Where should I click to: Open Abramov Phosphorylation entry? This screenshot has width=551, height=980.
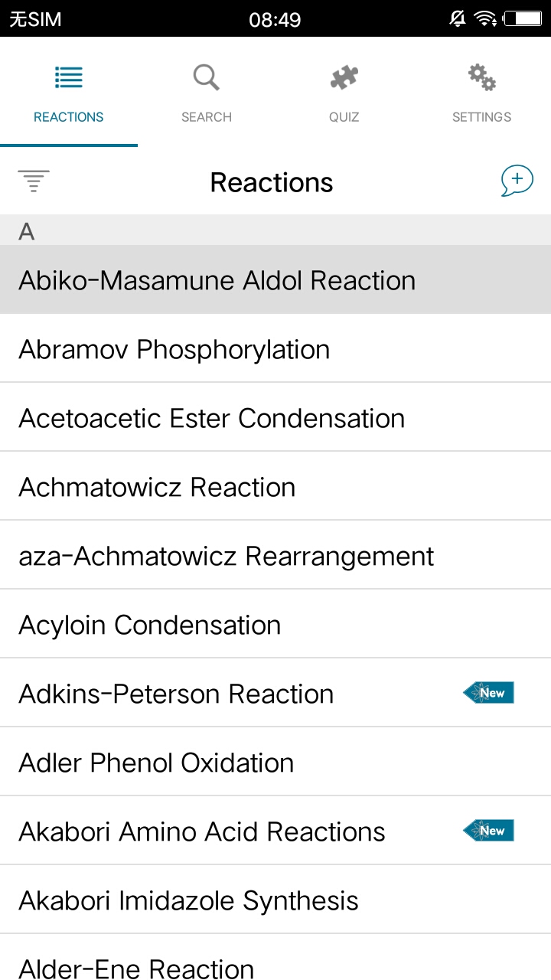coord(174,349)
